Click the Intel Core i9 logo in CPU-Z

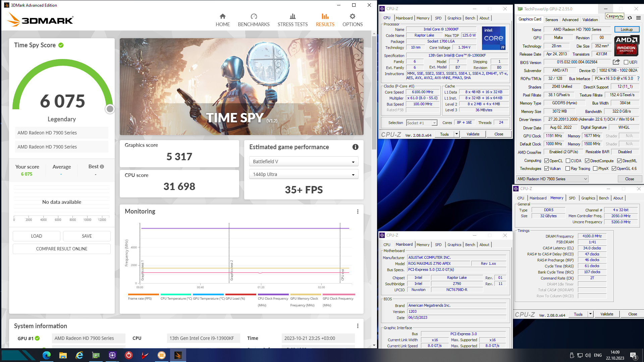(x=494, y=38)
